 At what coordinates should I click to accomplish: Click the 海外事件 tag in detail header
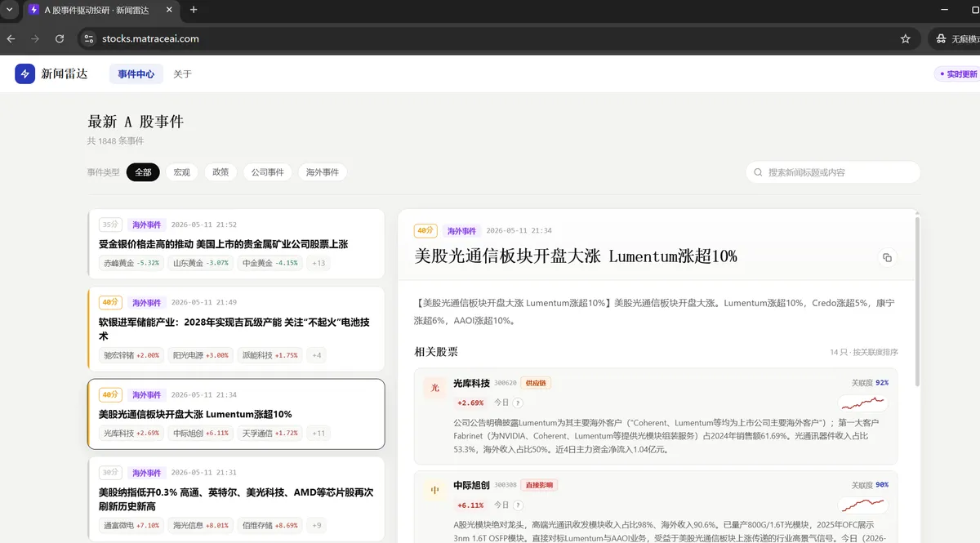point(461,231)
